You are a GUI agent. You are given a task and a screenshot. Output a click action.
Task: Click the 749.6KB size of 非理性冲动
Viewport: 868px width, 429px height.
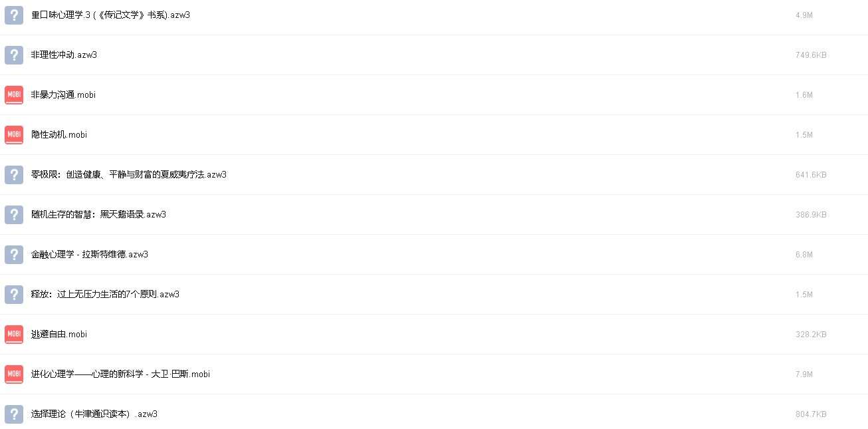click(x=811, y=55)
